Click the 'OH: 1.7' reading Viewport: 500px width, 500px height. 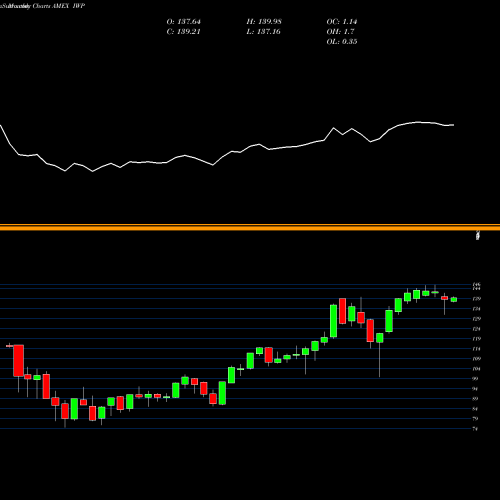[340, 32]
